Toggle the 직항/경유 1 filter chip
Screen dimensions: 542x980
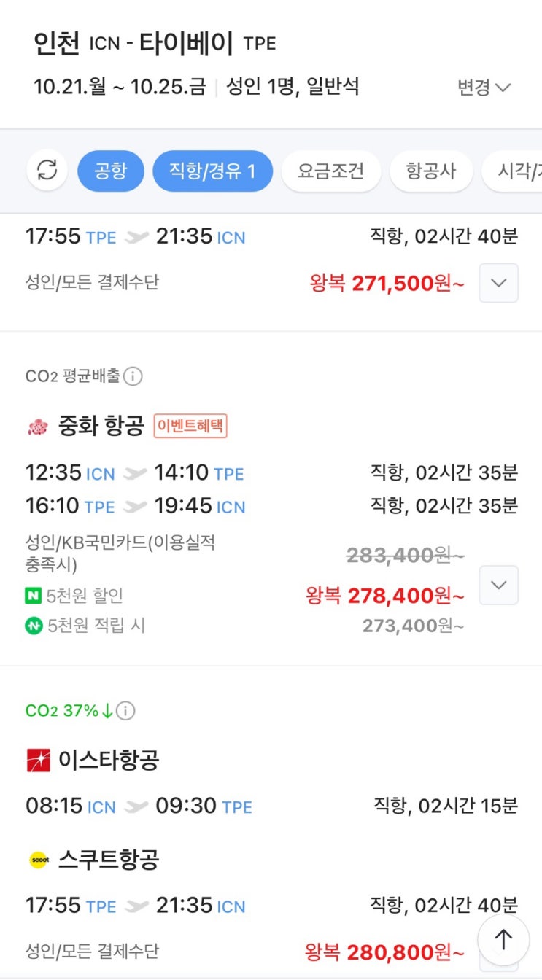click(x=212, y=171)
